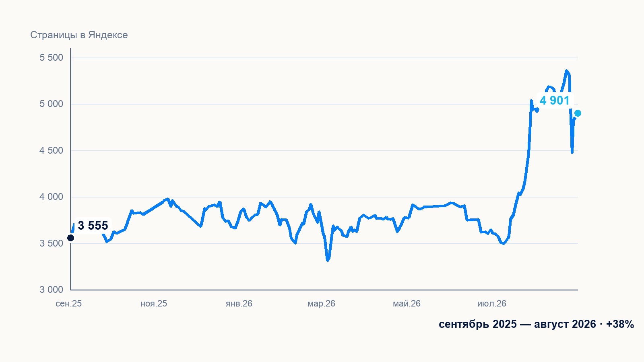Click the июл.26 x-axis label
This screenshot has width=644, height=362.
pyautogui.click(x=492, y=304)
